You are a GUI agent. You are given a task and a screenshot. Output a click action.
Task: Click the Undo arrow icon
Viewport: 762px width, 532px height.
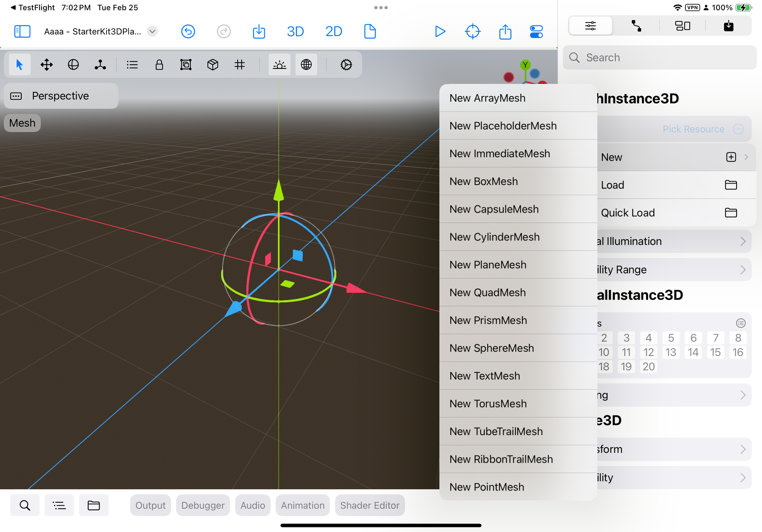[188, 31]
